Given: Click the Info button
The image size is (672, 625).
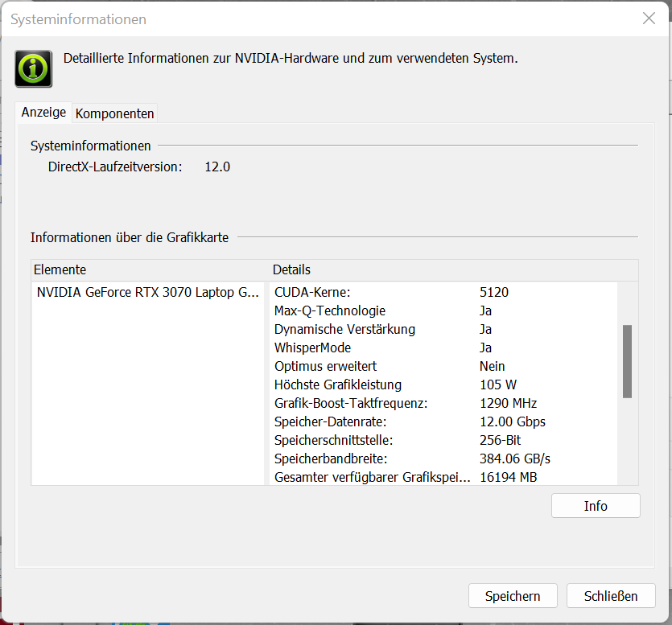Looking at the screenshot, I should [x=596, y=506].
